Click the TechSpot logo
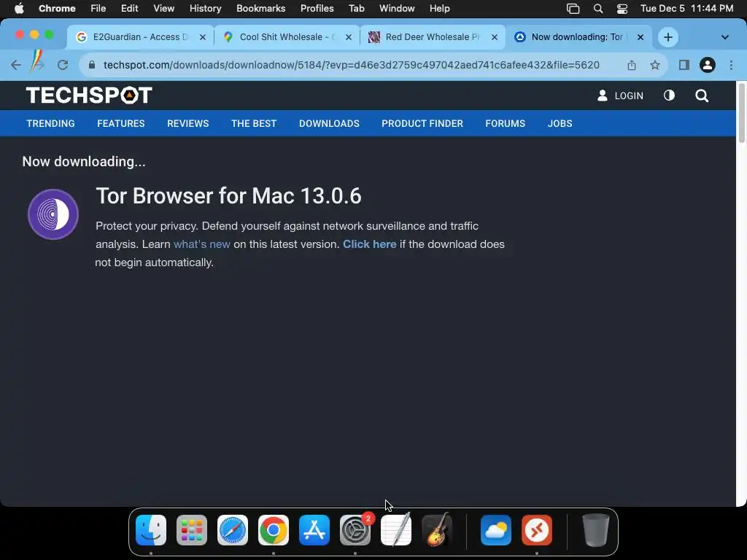Image resolution: width=747 pixels, height=560 pixels. tap(89, 96)
